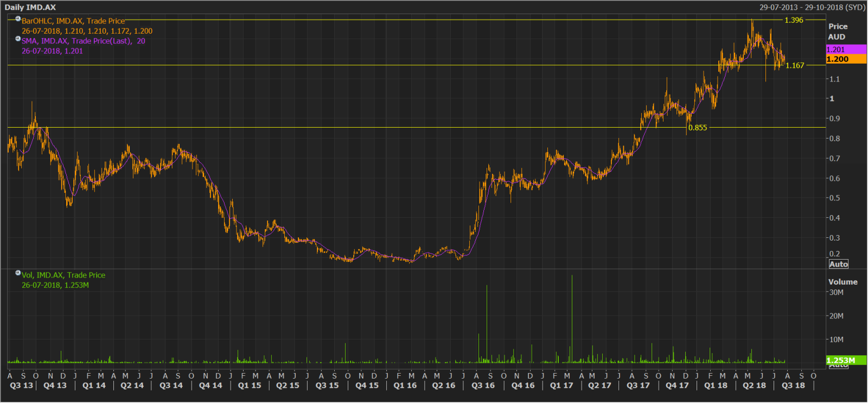The height and width of the screenshot is (403, 868).
Task: Click the Q3 16 quarter label
Action: 483,385
